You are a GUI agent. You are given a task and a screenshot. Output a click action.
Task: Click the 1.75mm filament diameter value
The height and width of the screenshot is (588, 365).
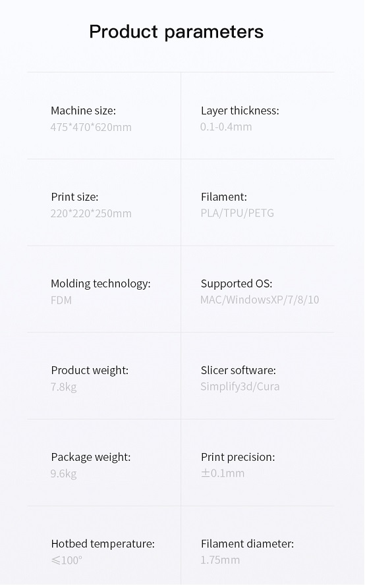pyautogui.click(x=220, y=560)
